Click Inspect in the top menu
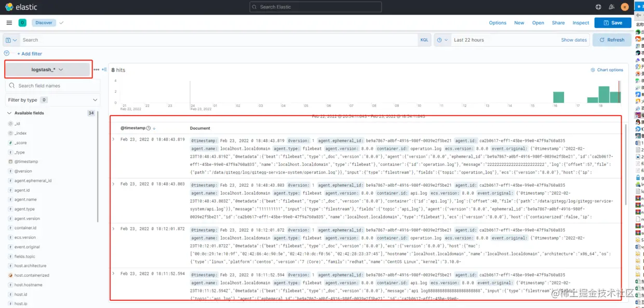This screenshot has height=308, width=644. [x=581, y=23]
